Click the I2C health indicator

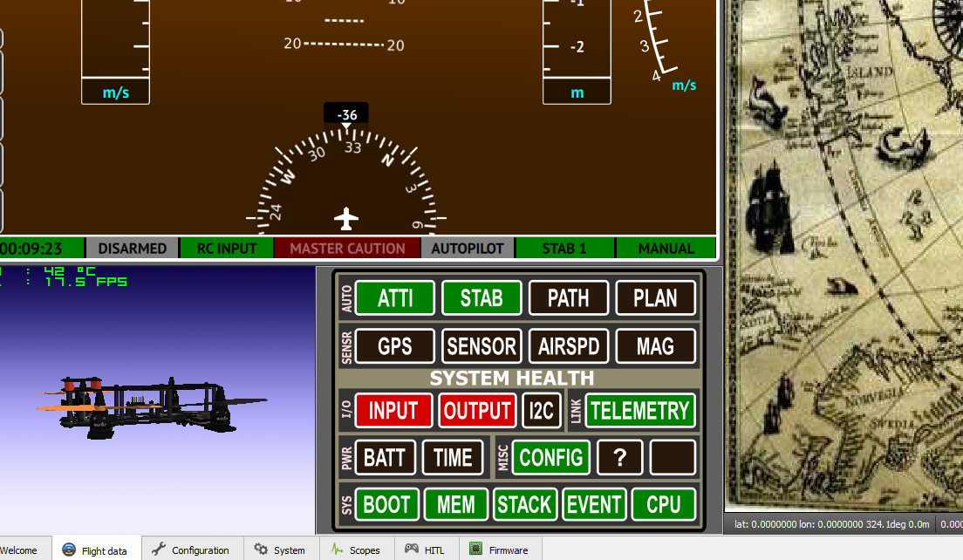coord(541,410)
